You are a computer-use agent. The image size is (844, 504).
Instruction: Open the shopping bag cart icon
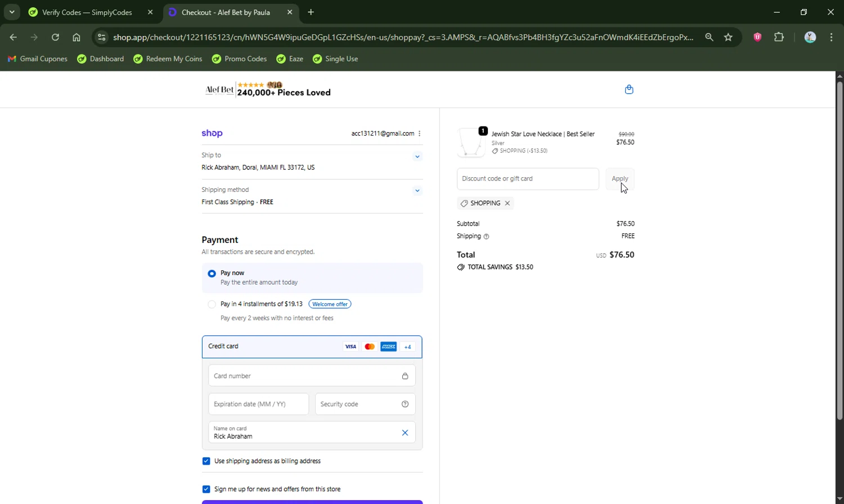(x=629, y=89)
